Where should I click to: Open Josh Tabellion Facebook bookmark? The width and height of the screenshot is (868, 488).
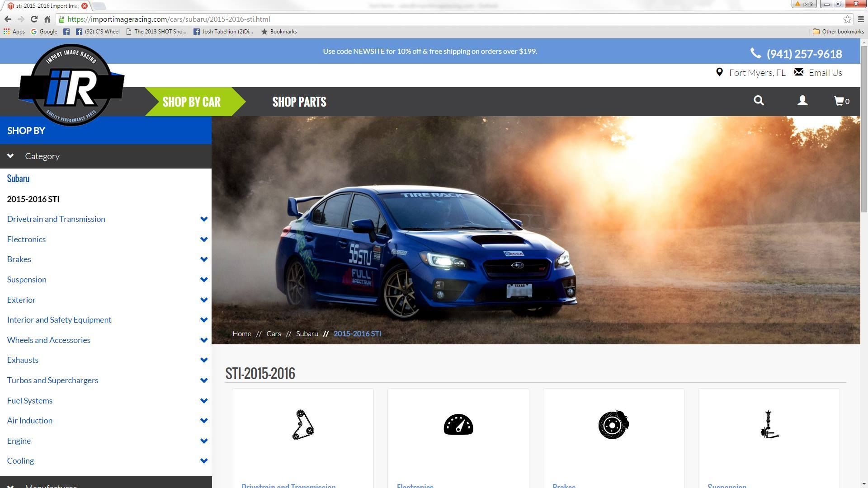pyautogui.click(x=223, y=32)
